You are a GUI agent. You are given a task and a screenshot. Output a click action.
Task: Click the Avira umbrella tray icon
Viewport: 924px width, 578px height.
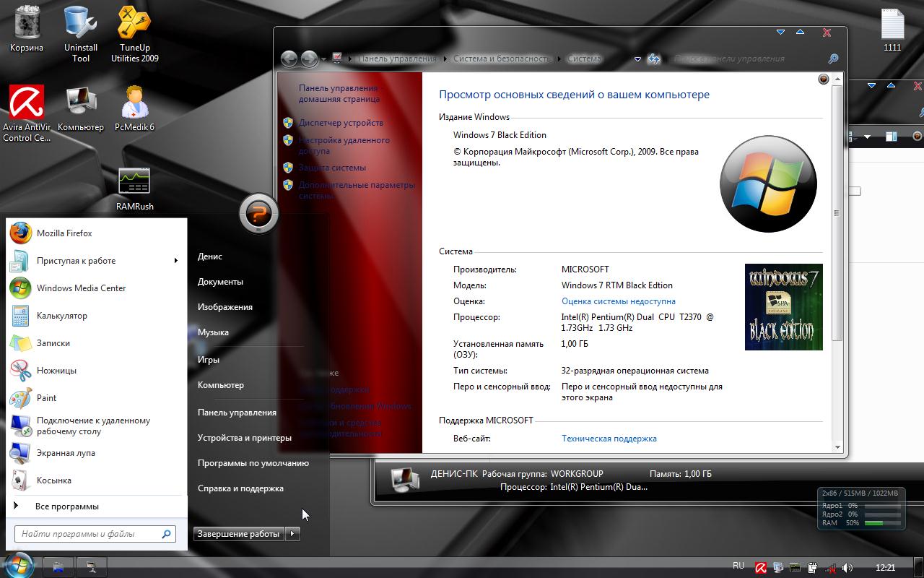[761, 568]
